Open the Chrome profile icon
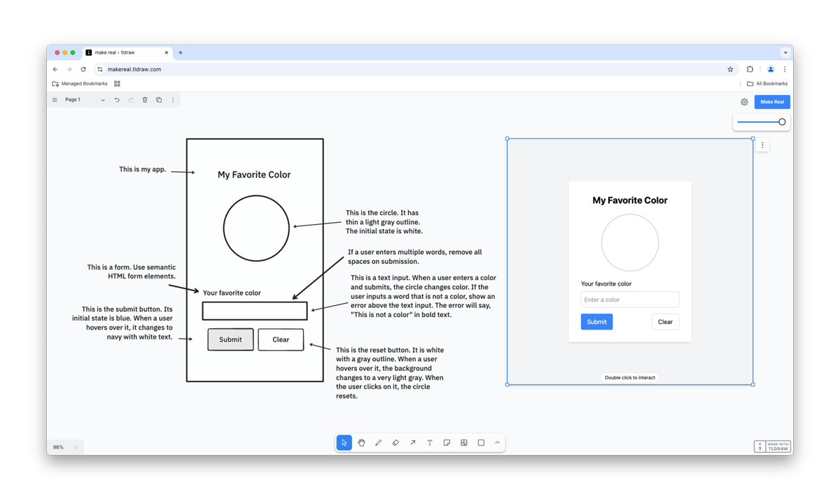 [771, 69]
